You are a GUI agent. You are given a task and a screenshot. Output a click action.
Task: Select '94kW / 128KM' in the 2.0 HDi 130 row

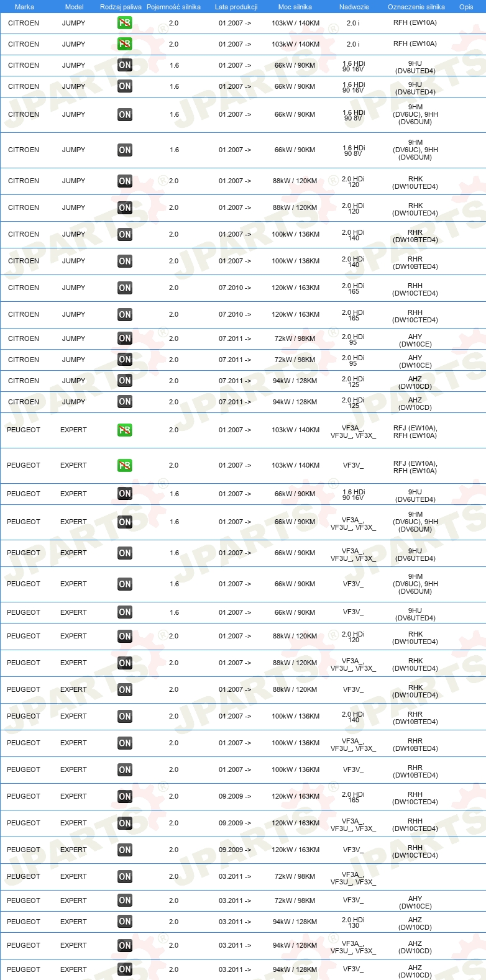pos(295,922)
